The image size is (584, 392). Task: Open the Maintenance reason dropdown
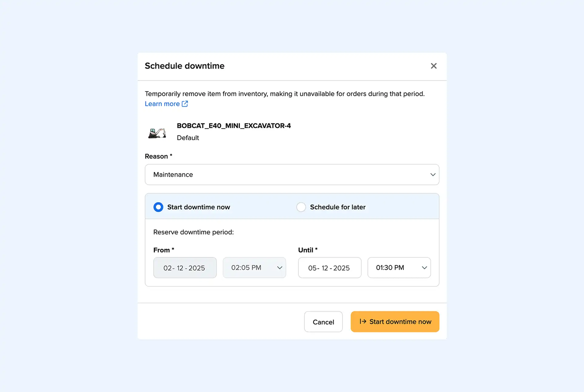coord(292,175)
